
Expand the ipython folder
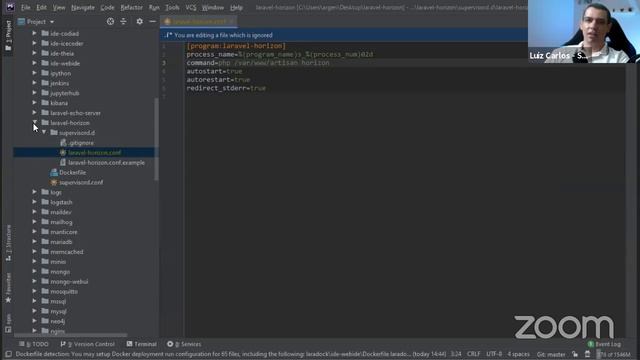tap(34, 73)
